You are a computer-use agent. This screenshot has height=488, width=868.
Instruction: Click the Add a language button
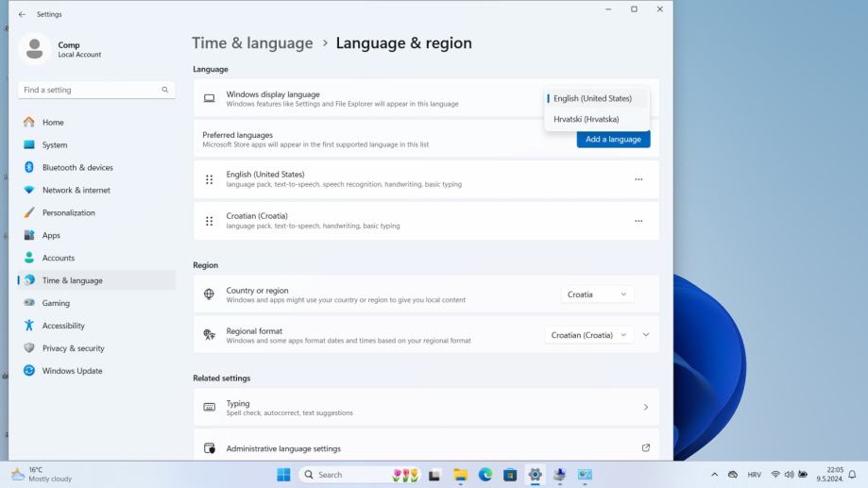tap(613, 140)
